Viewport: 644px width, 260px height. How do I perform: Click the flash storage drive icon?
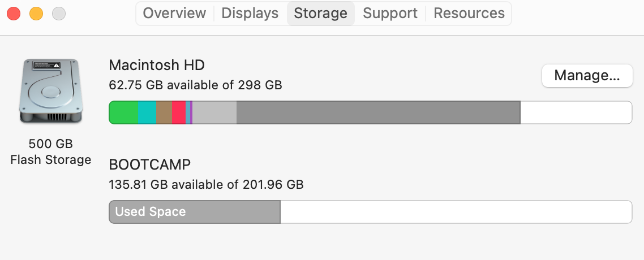(51, 91)
